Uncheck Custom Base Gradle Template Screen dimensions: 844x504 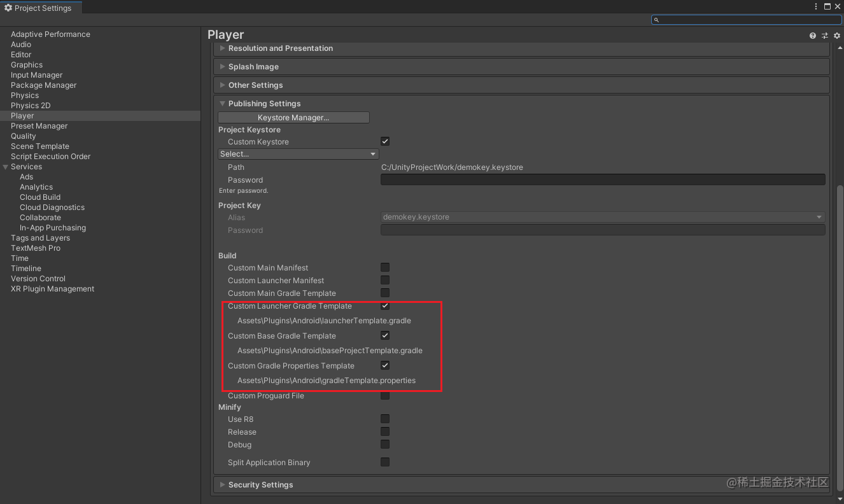coord(385,335)
